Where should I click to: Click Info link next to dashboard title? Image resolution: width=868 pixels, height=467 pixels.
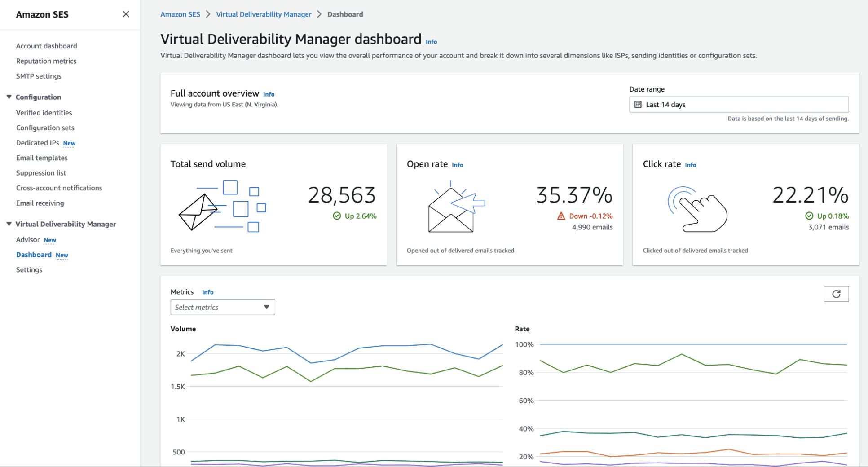tap(431, 42)
